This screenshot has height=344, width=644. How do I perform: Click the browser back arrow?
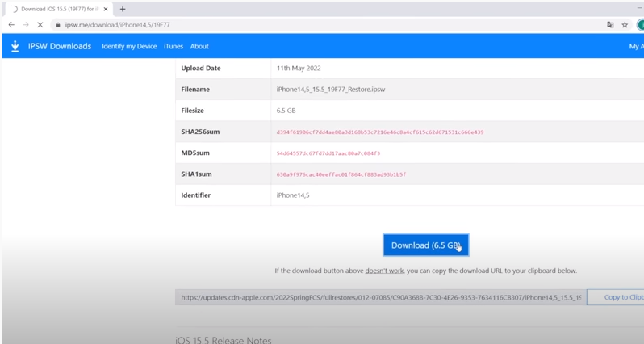[x=11, y=25]
